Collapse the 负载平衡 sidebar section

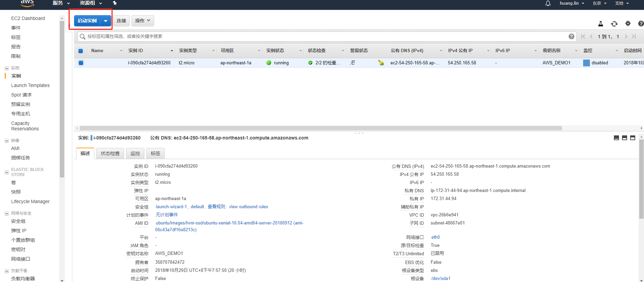pos(6,271)
